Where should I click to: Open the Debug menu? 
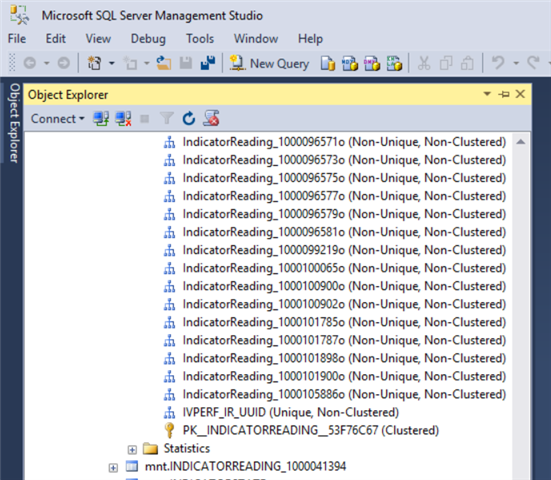coord(148,39)
